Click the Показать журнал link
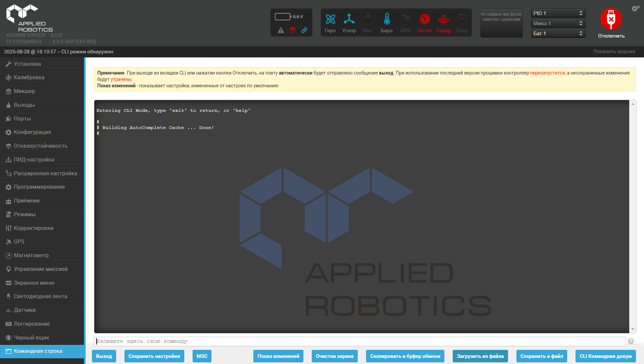The image size is (644, 364). 614,51
